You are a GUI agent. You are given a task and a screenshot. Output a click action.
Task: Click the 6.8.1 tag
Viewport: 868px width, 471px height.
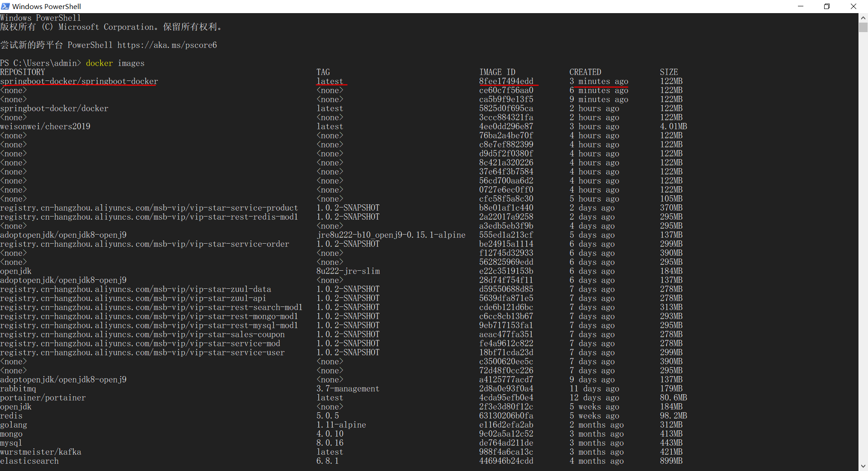pyautogui.click(x=328, y=461)
